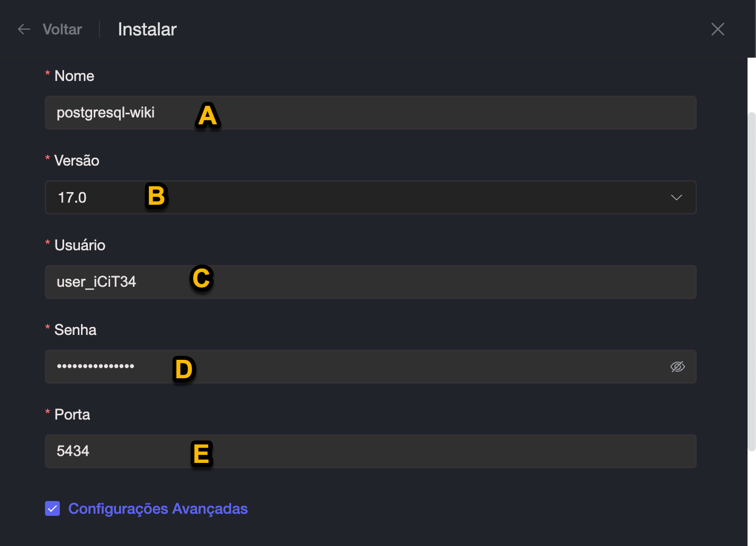
Task: Close the Instalar panel
Action: pos(717,29)
